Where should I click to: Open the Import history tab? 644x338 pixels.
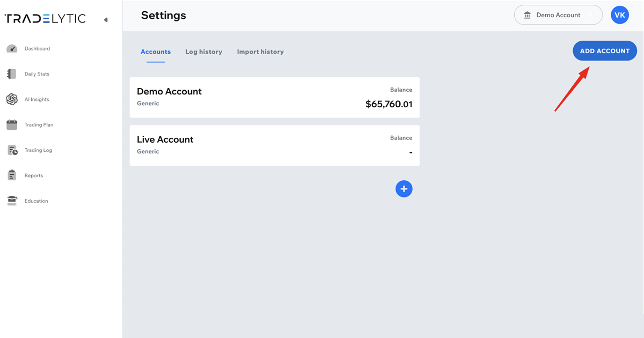(x=260, y=52)
